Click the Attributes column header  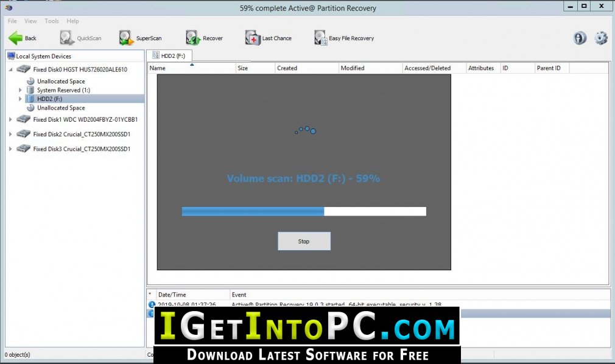tap(483, 68)
